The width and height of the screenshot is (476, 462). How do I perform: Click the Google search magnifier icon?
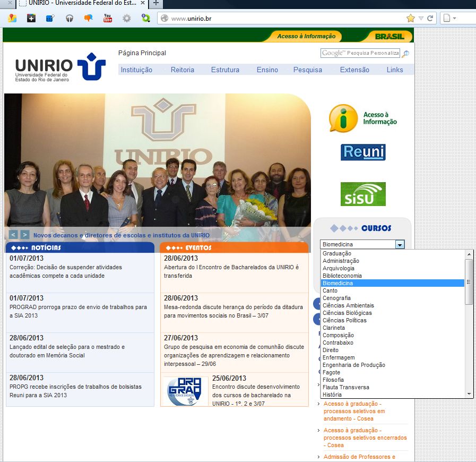pyautogui.click(x=405, y=54)
